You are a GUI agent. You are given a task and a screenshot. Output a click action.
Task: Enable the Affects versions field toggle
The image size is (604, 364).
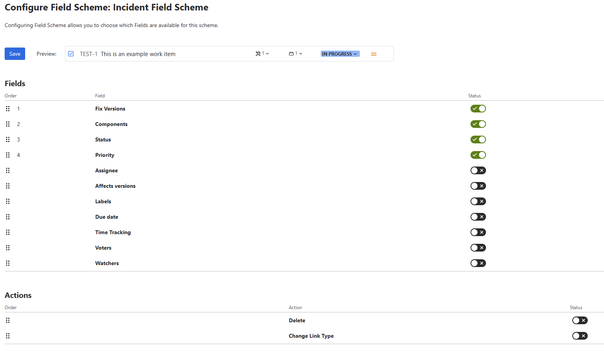(x=478, y=186)
